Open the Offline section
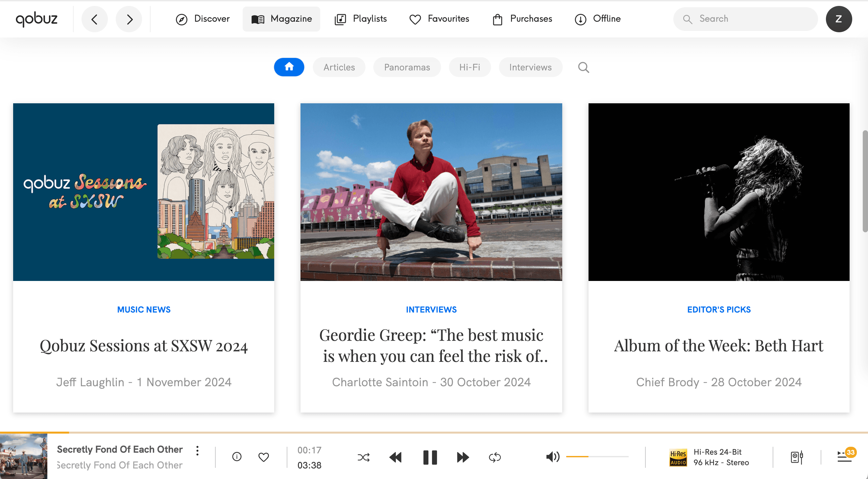 click(597, 19)
